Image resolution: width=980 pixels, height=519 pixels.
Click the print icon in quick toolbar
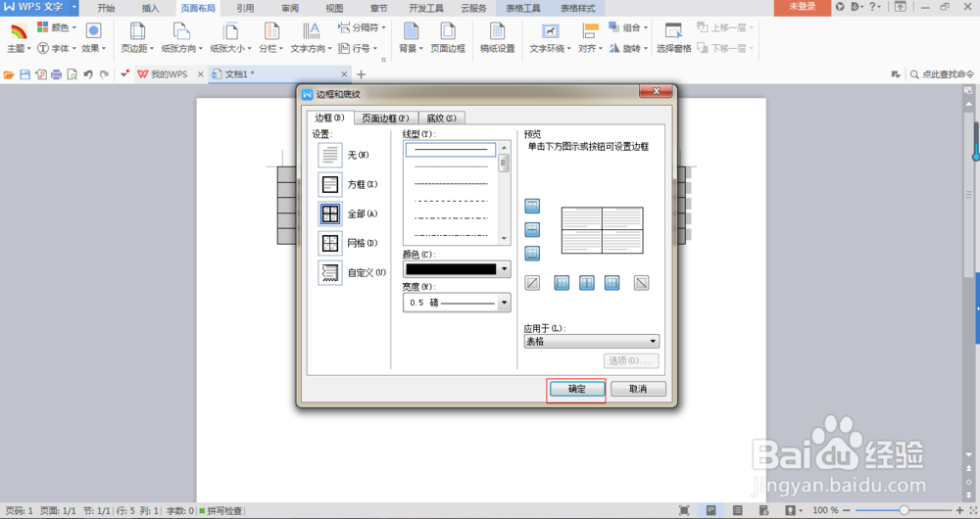point(56,75)
